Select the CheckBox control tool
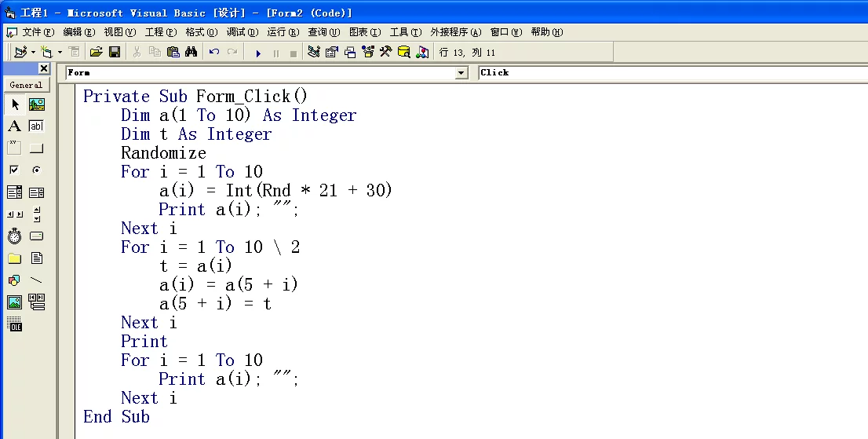Viewport: 868px width, 439px height. click(x=15, y=170)
